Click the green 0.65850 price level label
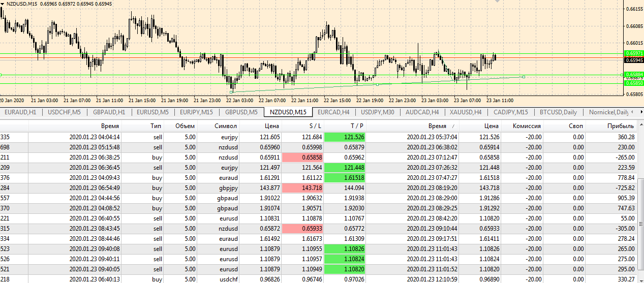The image size is (644, 283). pyautogui.click(x=633, y=83)
